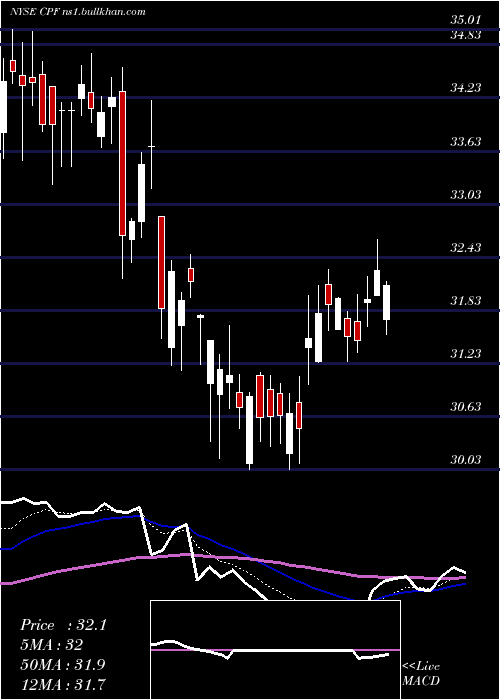Image resolution: width=500 pixels, height=700 pixels.
Task: Click the 30.63 price level label
Action: [466, 407]
